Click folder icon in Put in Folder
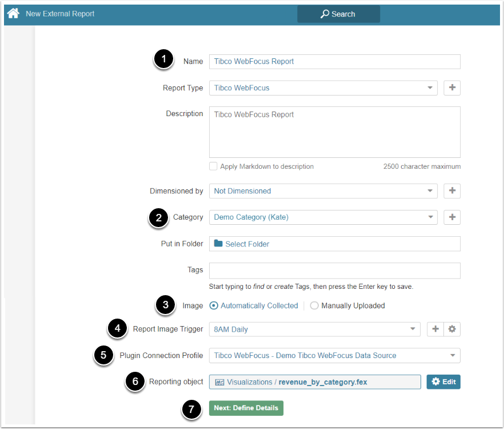Image resolution: width=504 pixels, height=429 pixels. pyautogui.click(x=218, y=243)
